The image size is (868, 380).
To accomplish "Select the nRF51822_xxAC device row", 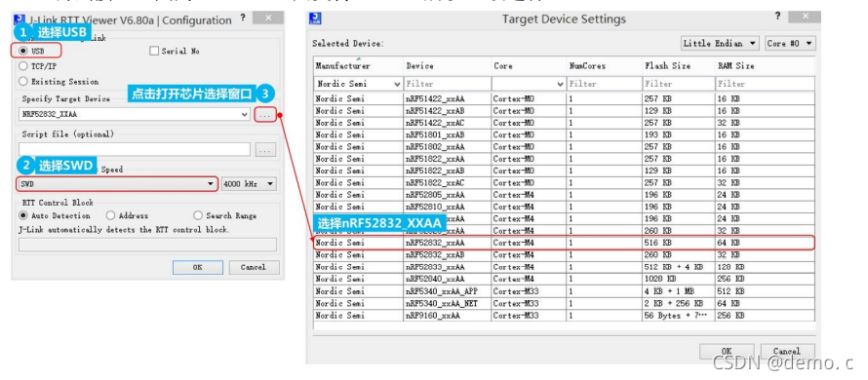I will 564,182.
